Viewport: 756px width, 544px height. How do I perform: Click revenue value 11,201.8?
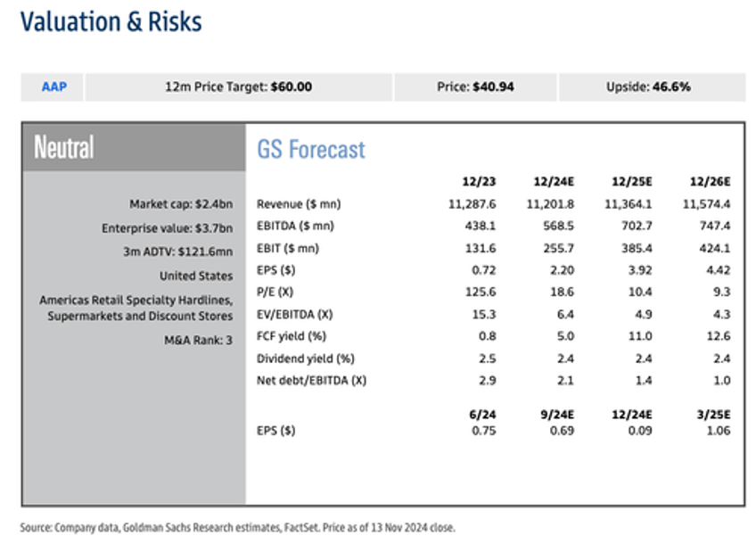pos(550,204)
